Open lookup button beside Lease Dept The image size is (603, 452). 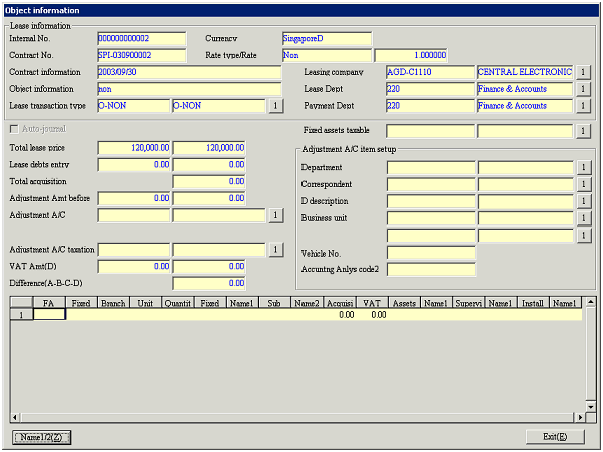[x=583, y=89]
